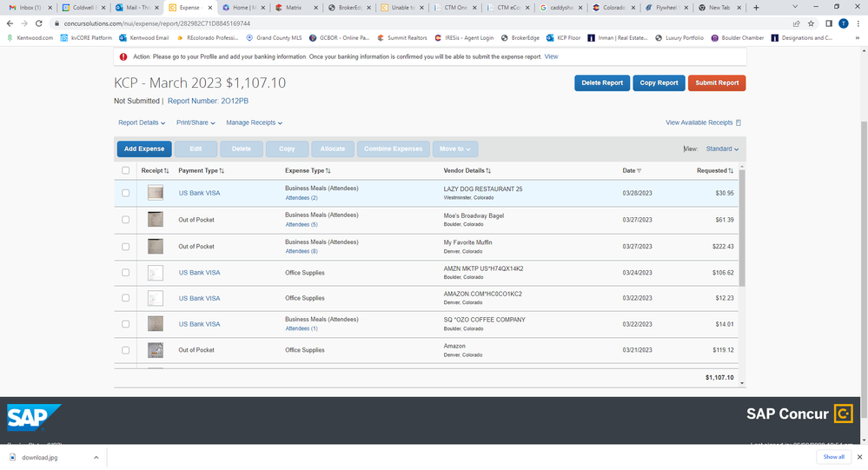The image size is (868, 470).
Task: Follow the View link in alert banner
Action: tap(551, 56)
